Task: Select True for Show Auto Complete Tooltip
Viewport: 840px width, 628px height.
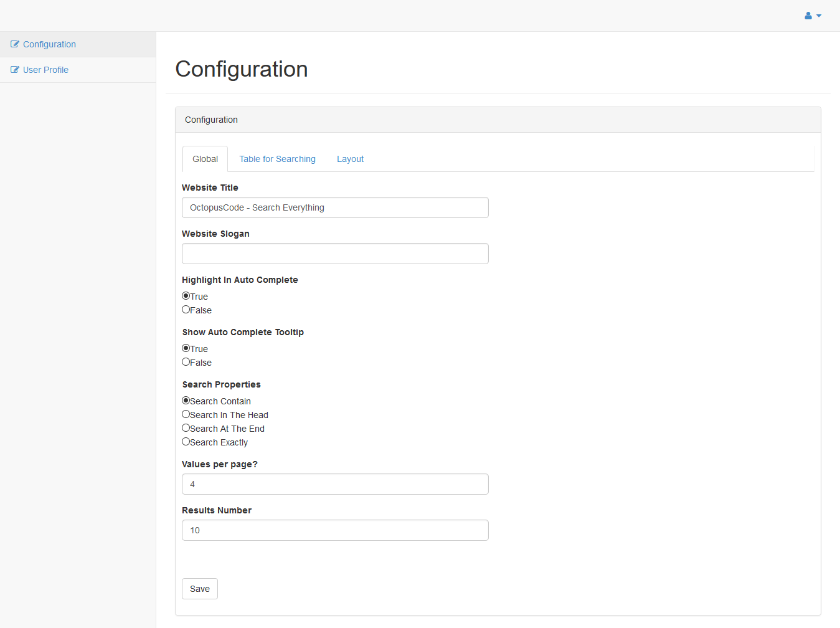Action: click(186, 348)
